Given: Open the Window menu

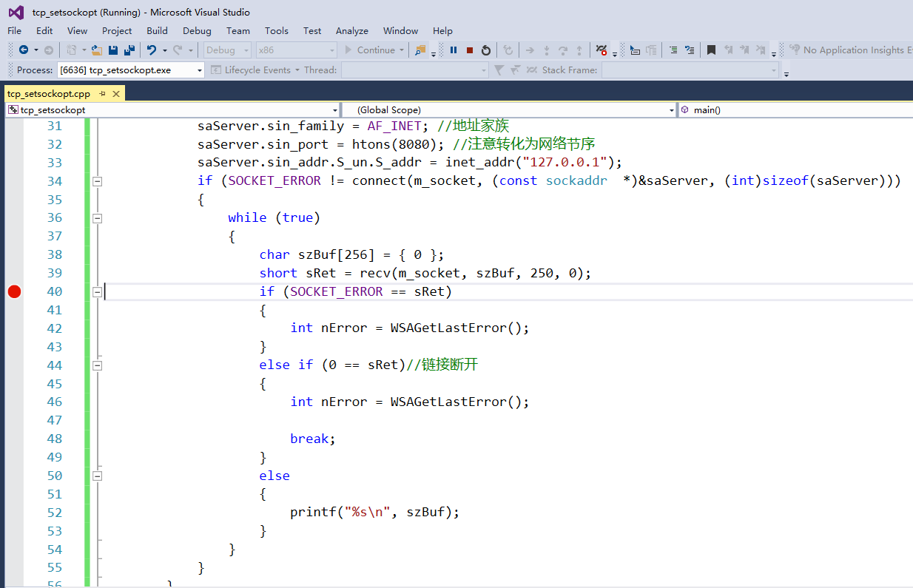Looking at the screenshot, I should (x=400, y=30).
